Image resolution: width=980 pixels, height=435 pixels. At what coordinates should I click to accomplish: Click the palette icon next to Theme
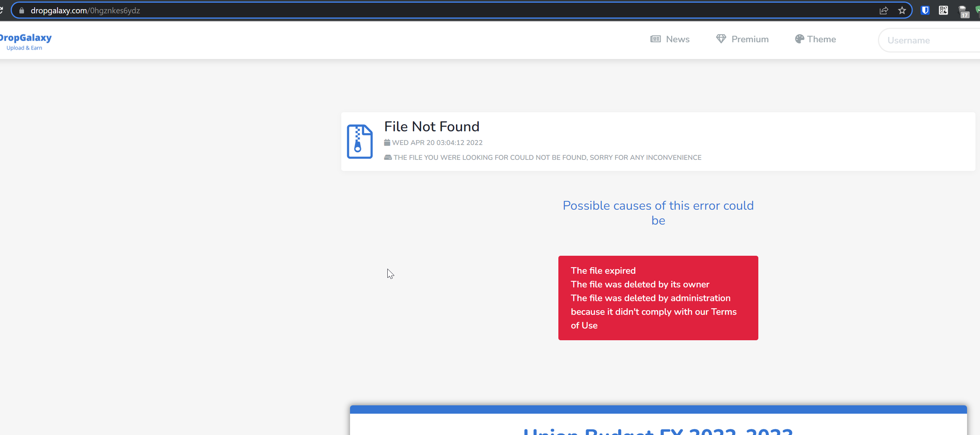point(799,39)
